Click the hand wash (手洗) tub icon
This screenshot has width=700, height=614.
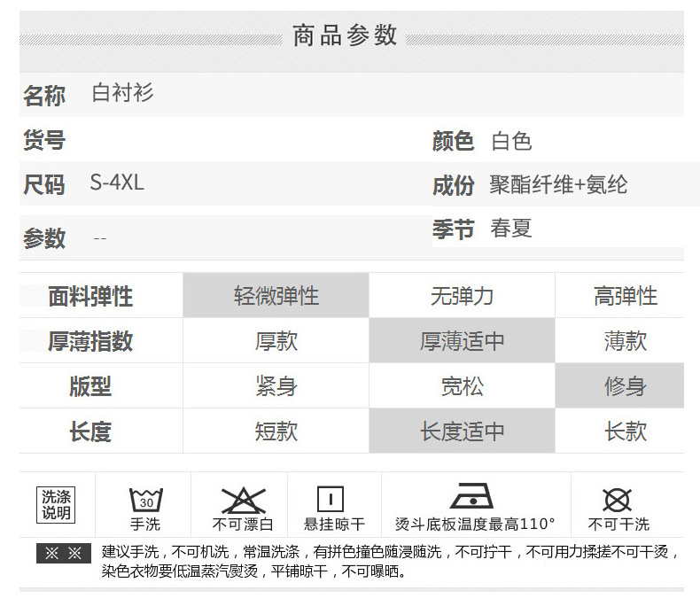(x=145, y=500)
